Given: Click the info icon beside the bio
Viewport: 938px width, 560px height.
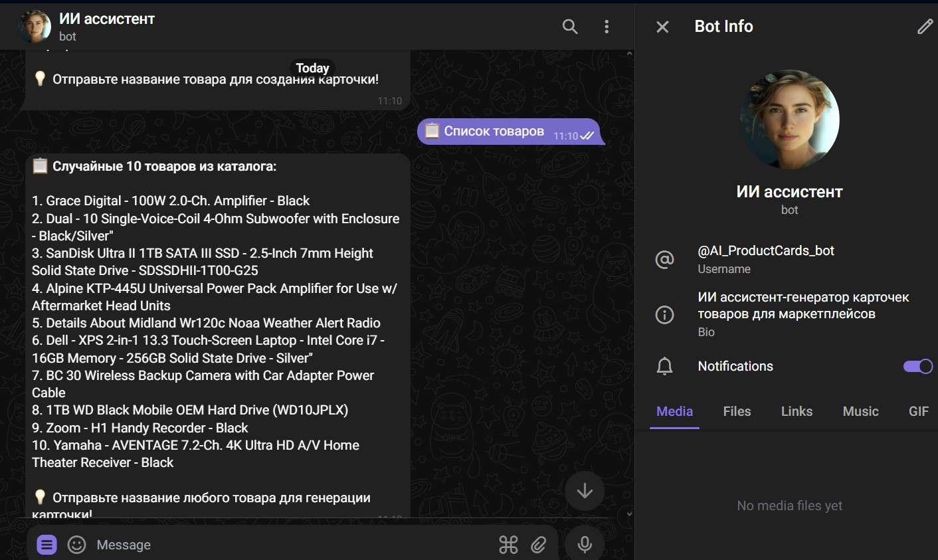Looking at the screenshot, I should point(664,314).
